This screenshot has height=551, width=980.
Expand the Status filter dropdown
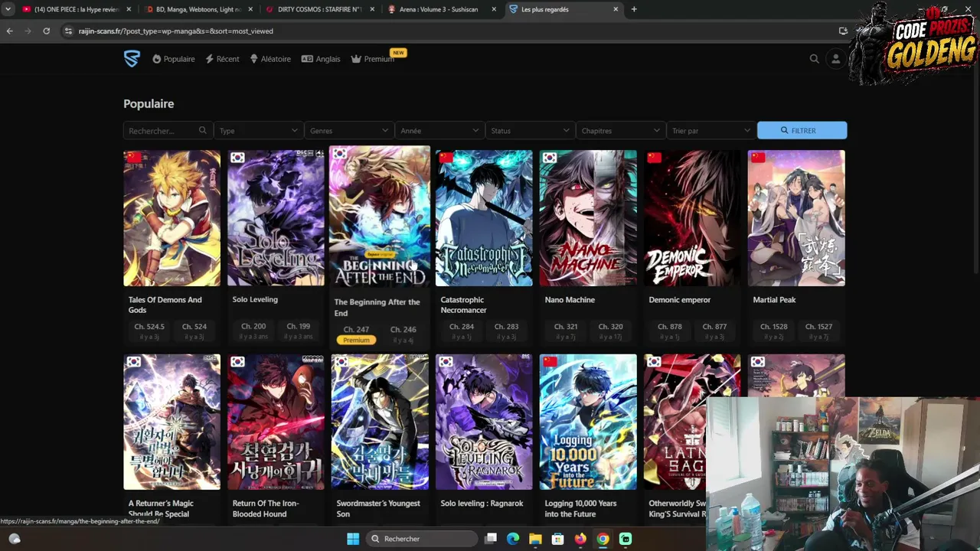click(530, 131)
